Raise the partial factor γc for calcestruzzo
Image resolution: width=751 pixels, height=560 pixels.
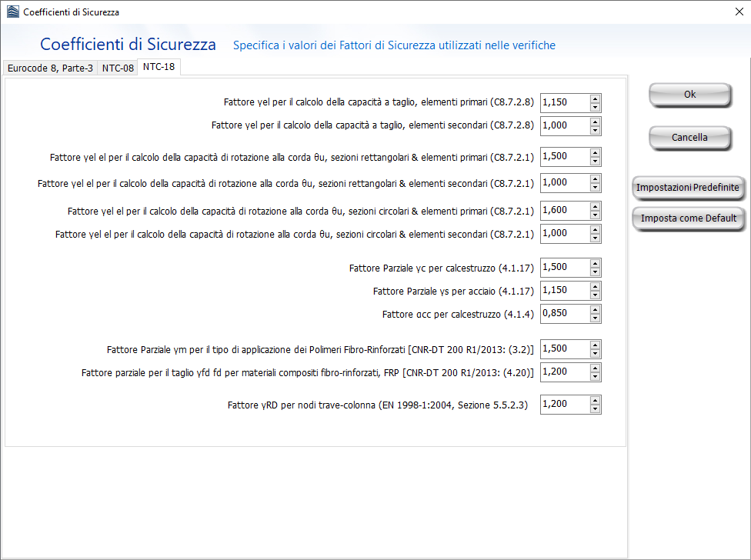coord(595,263)
